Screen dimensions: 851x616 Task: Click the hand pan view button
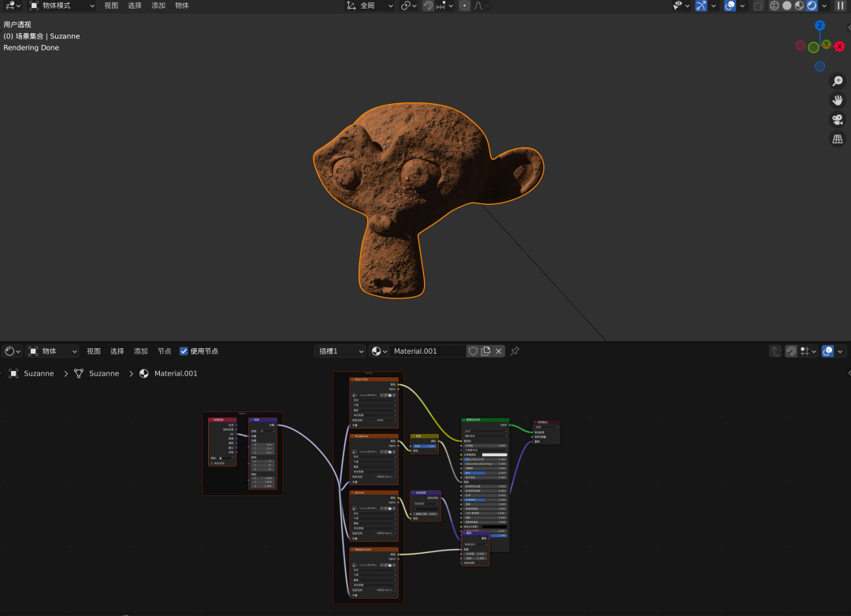pyautogui.click(x=838, y=100)
